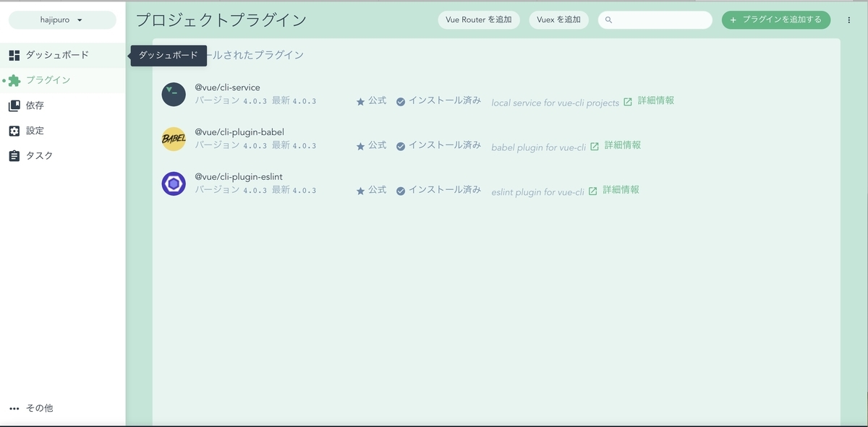The image size is (868, 427).
Task: Click the Vuex を追加 button
Action: pos(558,20)
